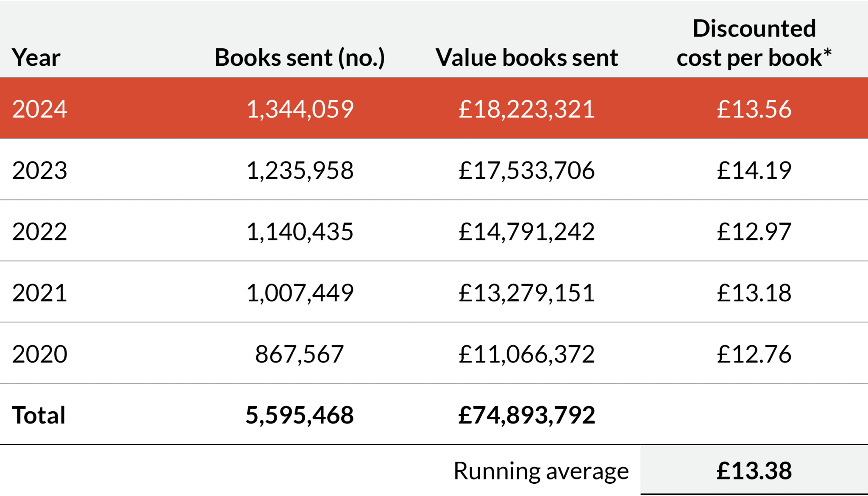Select the 2021 year cell
This screenshot has height=496, width=868.
point(39,293)
